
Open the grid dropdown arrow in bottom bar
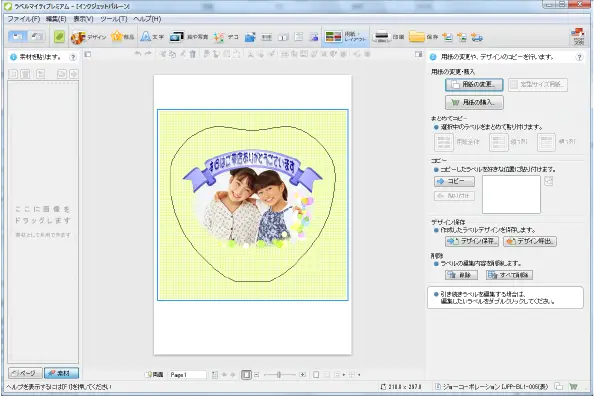[344, 375]
